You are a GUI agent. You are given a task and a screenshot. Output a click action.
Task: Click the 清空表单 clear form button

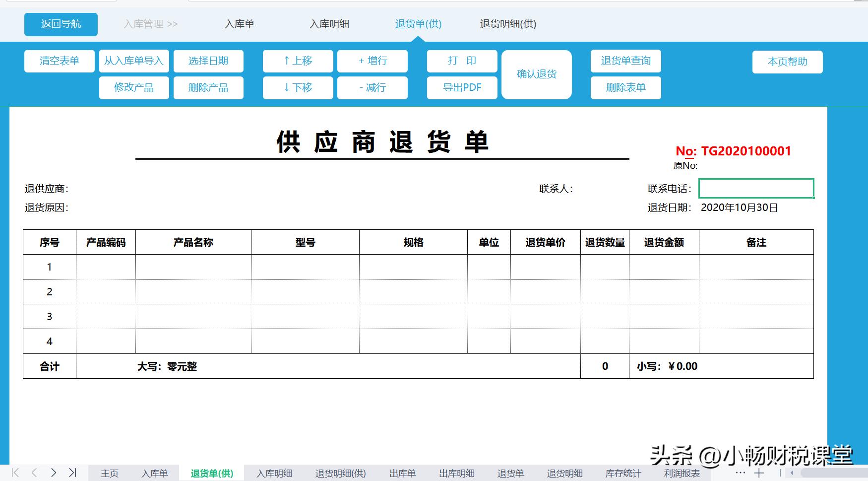click(x=59, y=61)
